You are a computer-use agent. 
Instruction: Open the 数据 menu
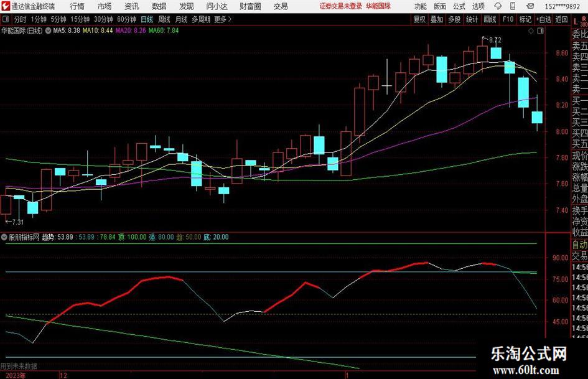pos(159,6)
